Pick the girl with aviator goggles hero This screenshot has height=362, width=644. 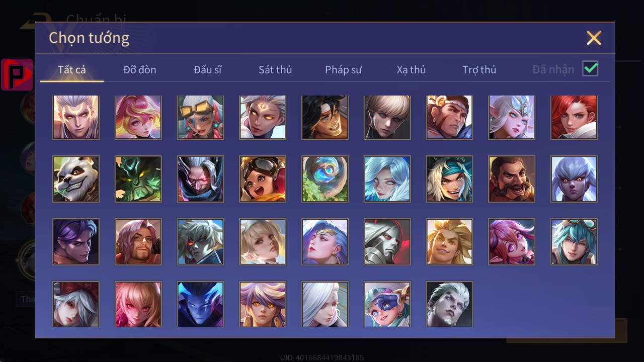[263, 179]
